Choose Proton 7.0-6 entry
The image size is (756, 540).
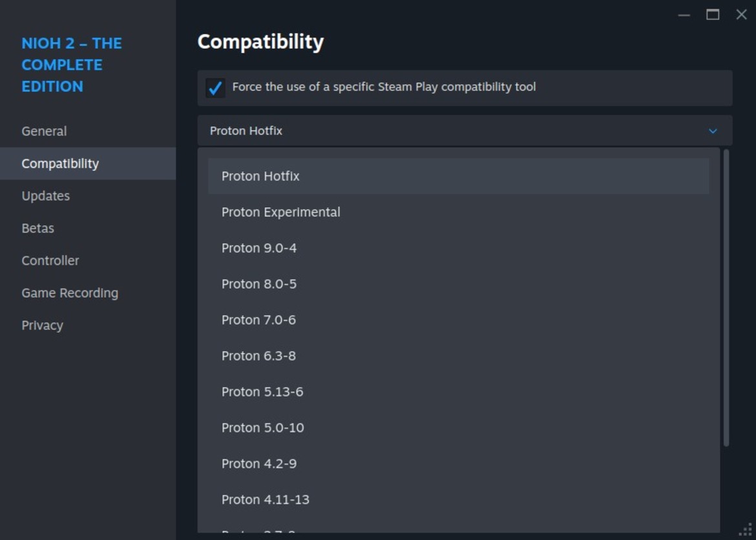(258, 320)
